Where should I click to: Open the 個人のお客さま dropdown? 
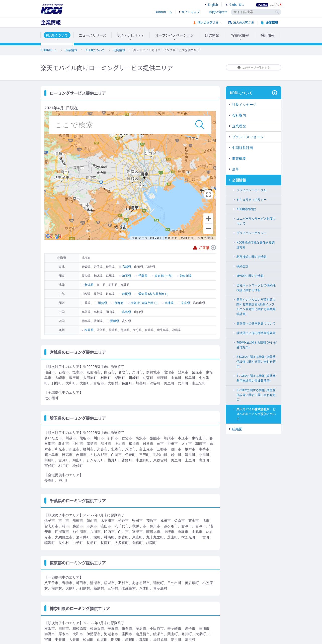point(207,23)
